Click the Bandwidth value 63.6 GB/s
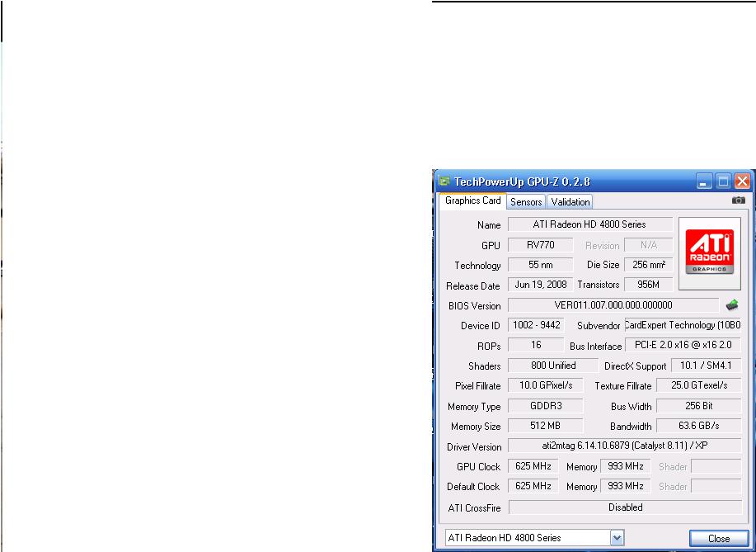This screenshot has width=756, height=552. click(698, 426)
